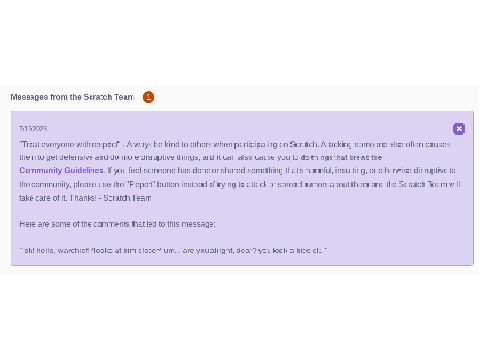The width and height of the screenshot is (480, 360).
Task: Click the 'Messages from the Scratch Team' heading
Action: point(72,97)
